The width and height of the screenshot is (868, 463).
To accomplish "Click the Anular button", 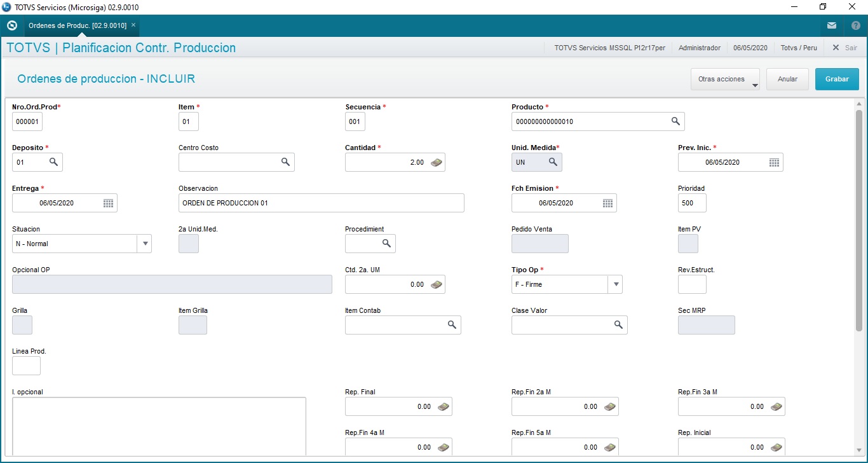I will pyautogui.click(x=787, y=79).
